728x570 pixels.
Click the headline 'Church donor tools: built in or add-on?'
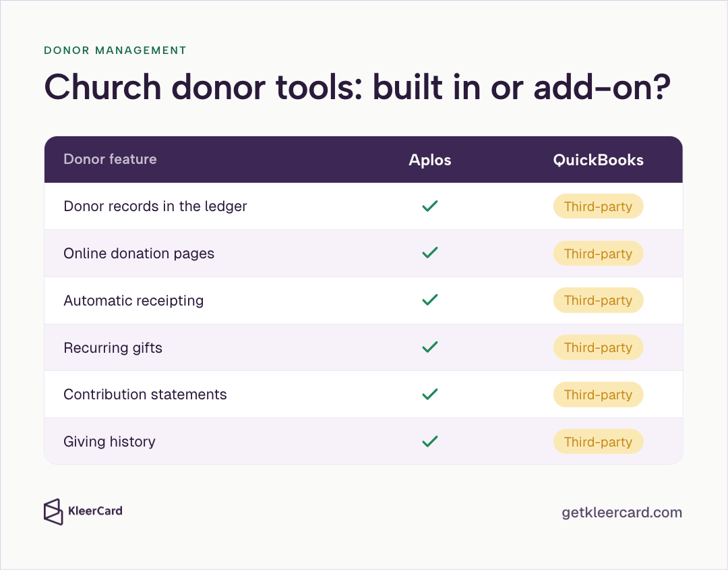point(357,87)
